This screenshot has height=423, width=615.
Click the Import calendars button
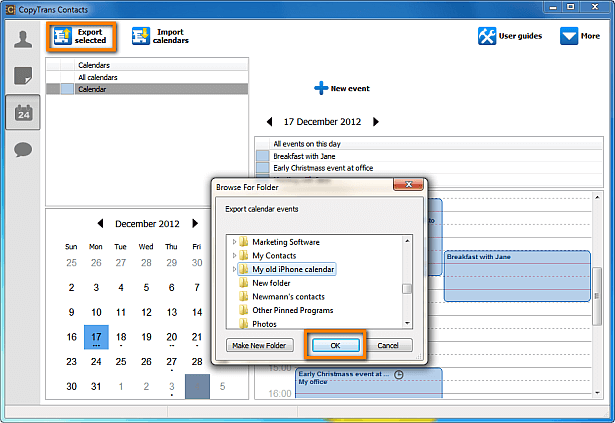point(160,36)
